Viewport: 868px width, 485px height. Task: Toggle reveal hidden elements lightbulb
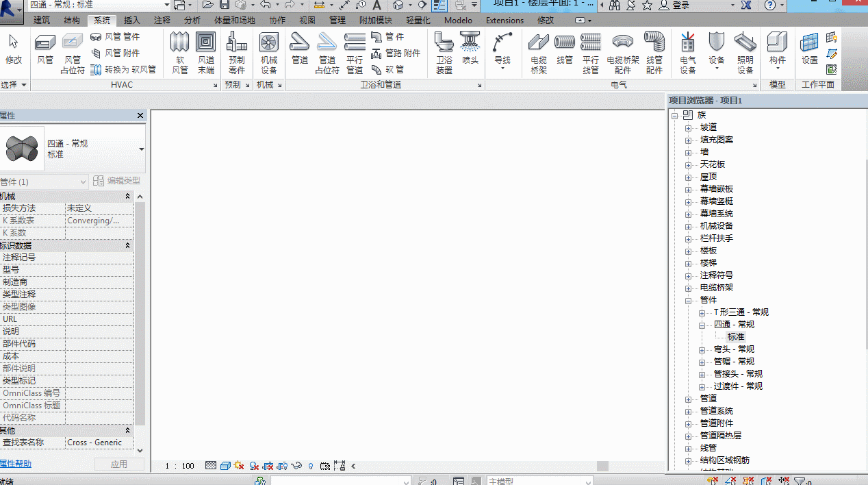click(311, 466)
